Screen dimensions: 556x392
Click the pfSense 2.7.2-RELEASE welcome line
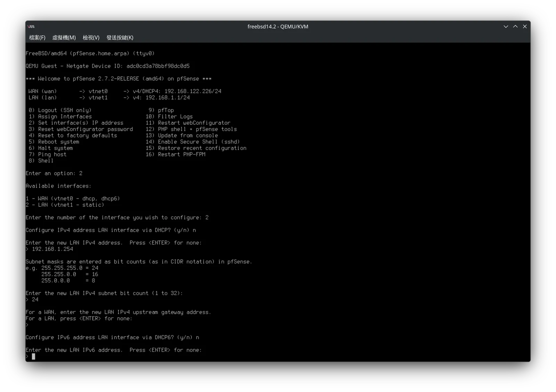[118, 79]
